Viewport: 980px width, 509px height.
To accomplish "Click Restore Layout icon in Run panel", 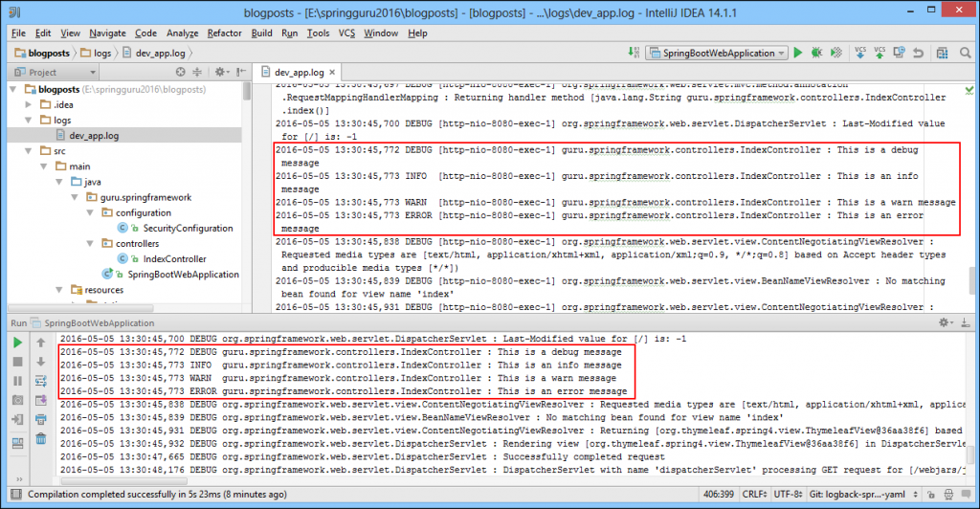I will click(17, 443).
